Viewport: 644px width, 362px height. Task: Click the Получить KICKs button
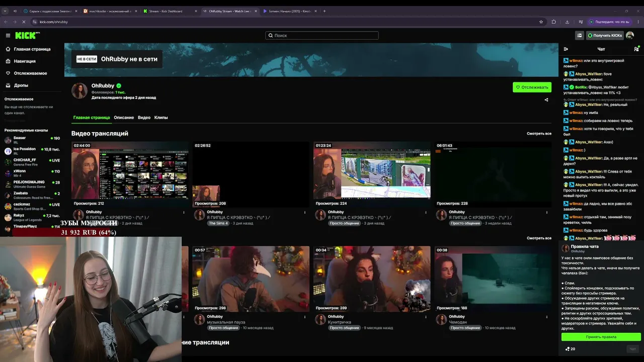604,35
